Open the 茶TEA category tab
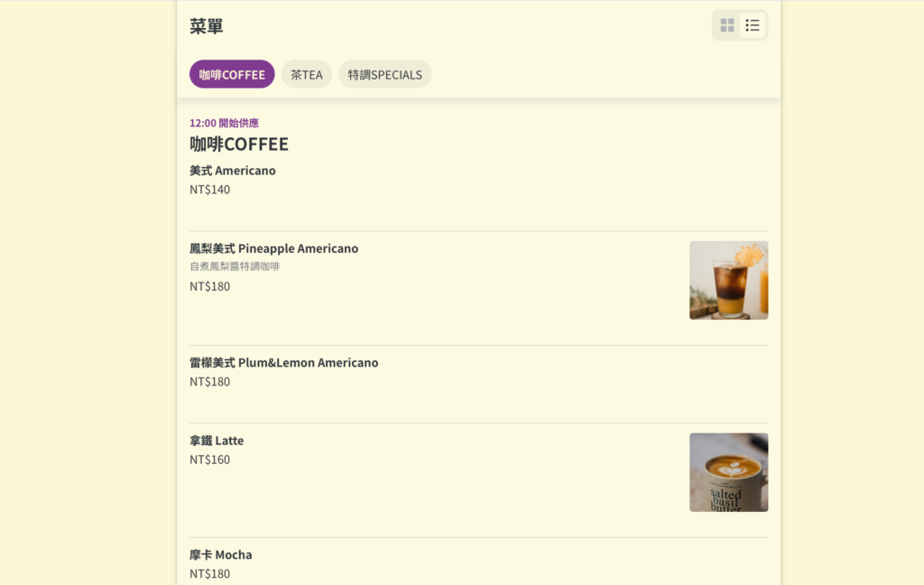924x585 pixels. pyautogui.click(x=307, y=74)
